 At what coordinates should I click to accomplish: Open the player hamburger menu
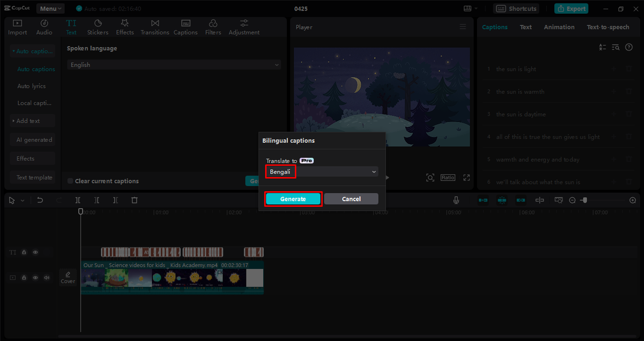point(463,27)
